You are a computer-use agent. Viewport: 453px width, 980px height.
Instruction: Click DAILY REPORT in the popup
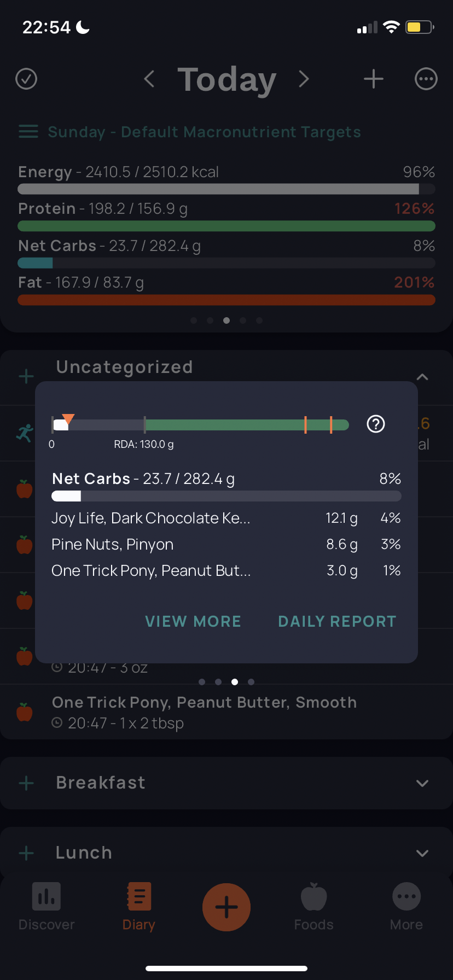click(337, 621)
